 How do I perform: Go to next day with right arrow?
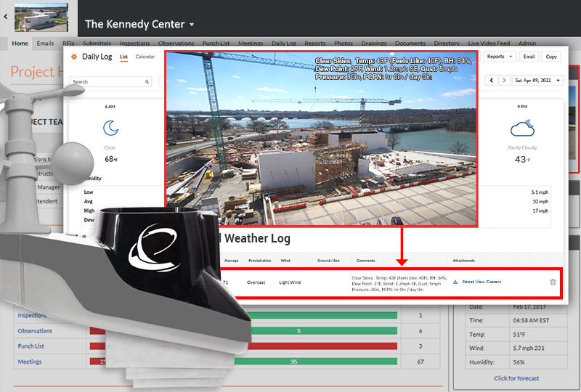[x=504, y=80]
